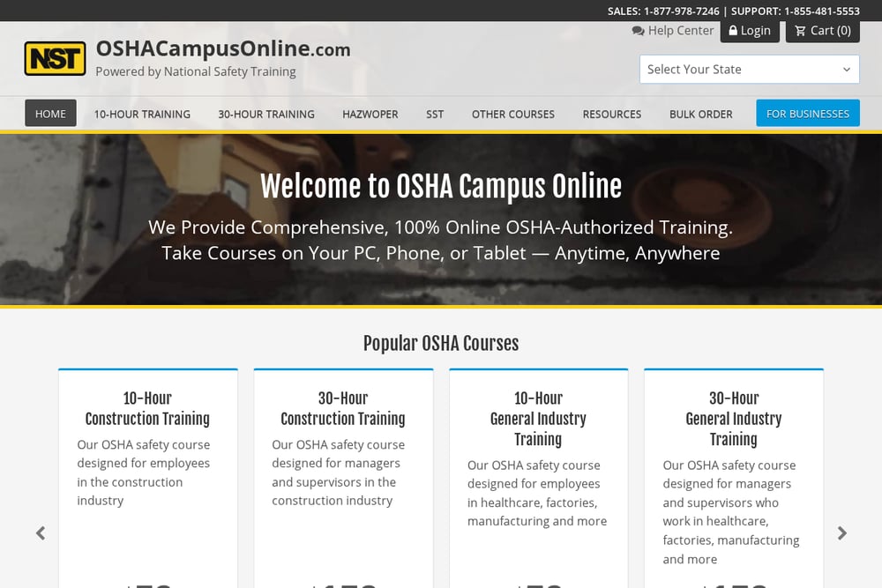Open the RESOURCES menu

tap(612, 114)
